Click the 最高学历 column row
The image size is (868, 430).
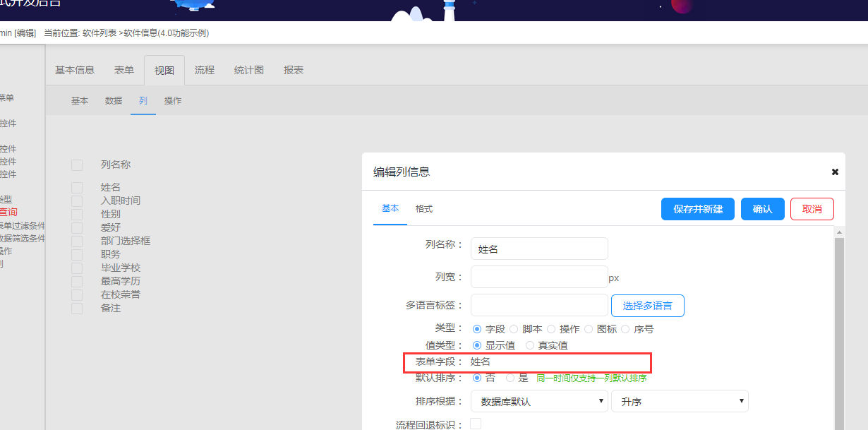click(x=121, y=281)
